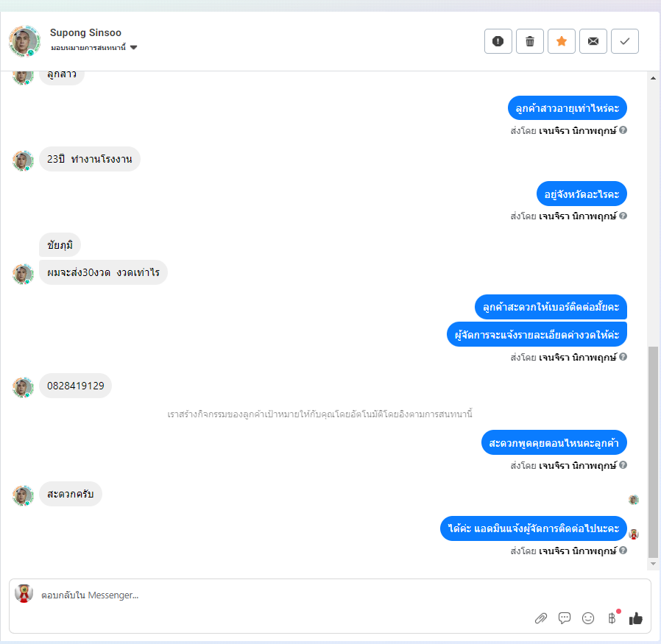Click the Supong Sinsoo name link
Screen dimensions: 661x644
coord(85,33)
